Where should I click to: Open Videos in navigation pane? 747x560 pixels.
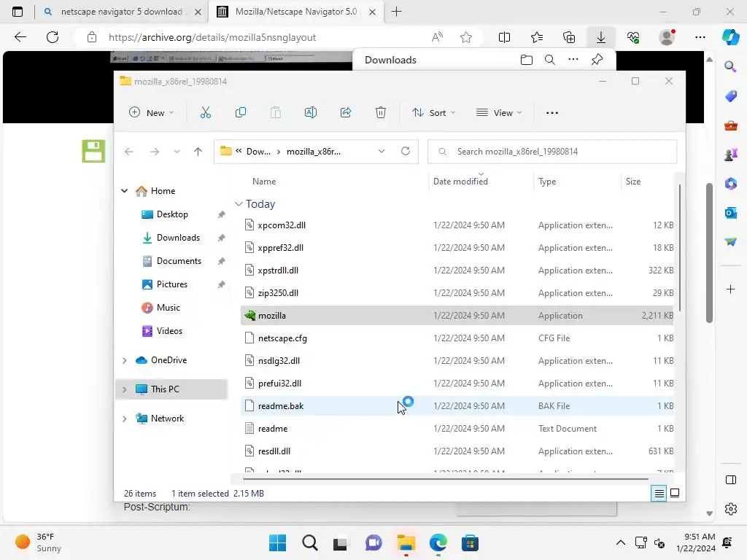169,331
